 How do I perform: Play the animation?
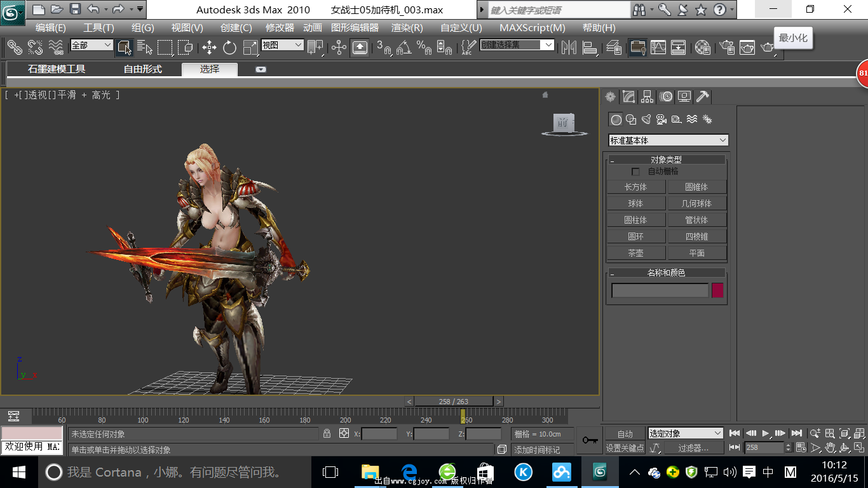pyautogui.click(x=766, y=433)
